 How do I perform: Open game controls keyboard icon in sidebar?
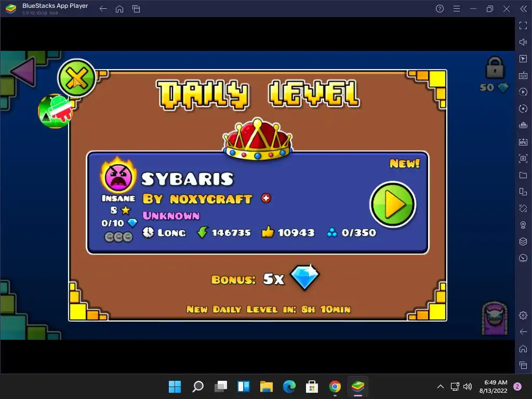pyautogui.click(x=523, y=75)
